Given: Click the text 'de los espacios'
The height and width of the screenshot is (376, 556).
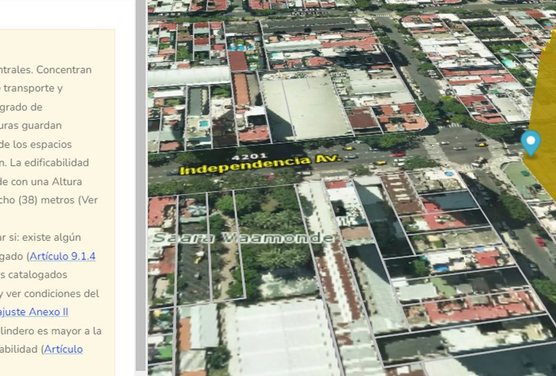Looking at the screenshot, I should [36, 144].
